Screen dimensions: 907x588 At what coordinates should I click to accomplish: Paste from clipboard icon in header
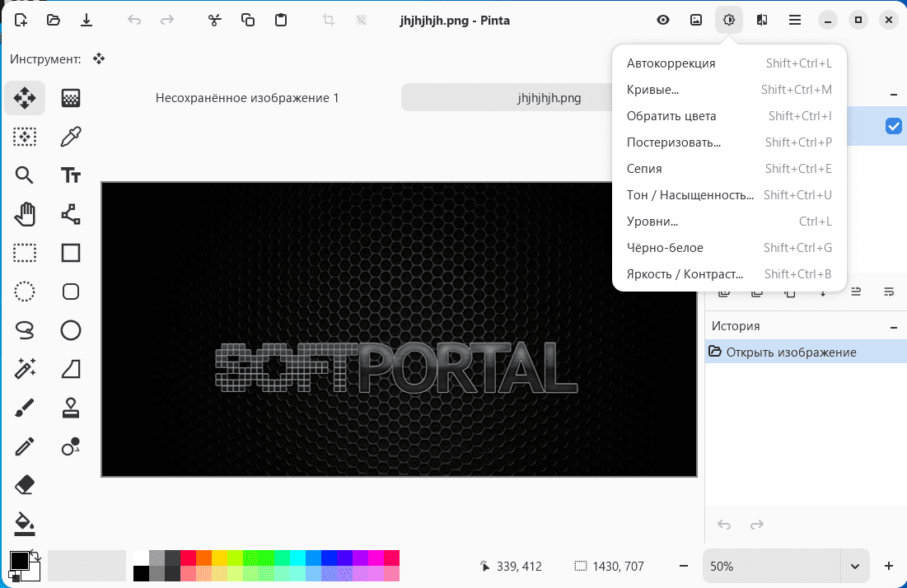coord(281,21)
